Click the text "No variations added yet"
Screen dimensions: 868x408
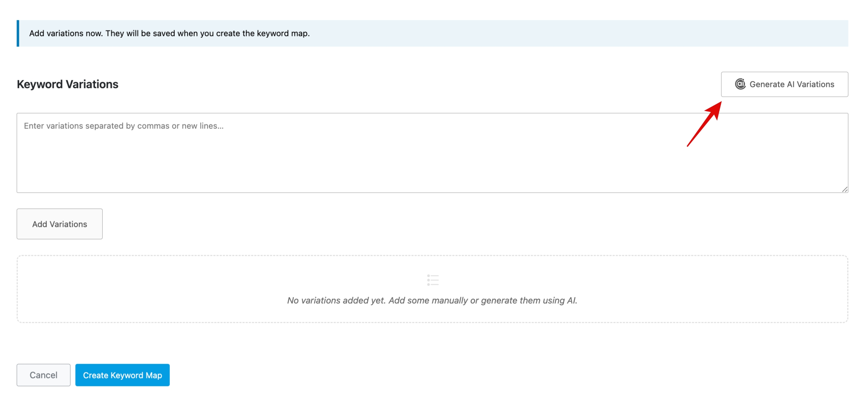337,300
